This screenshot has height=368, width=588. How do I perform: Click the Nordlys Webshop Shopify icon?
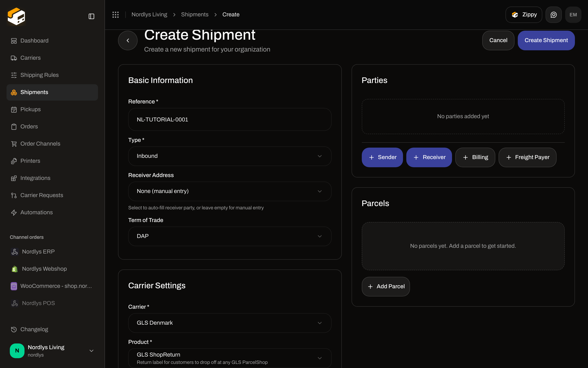click(x=14, y=269)
